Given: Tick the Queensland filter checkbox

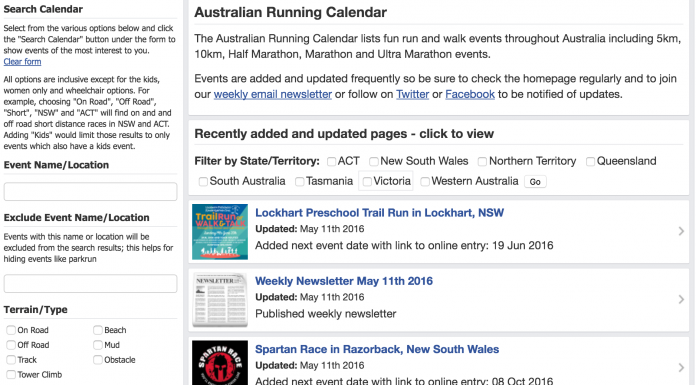Looking at the screenshot, I should [x=590, y=162].
